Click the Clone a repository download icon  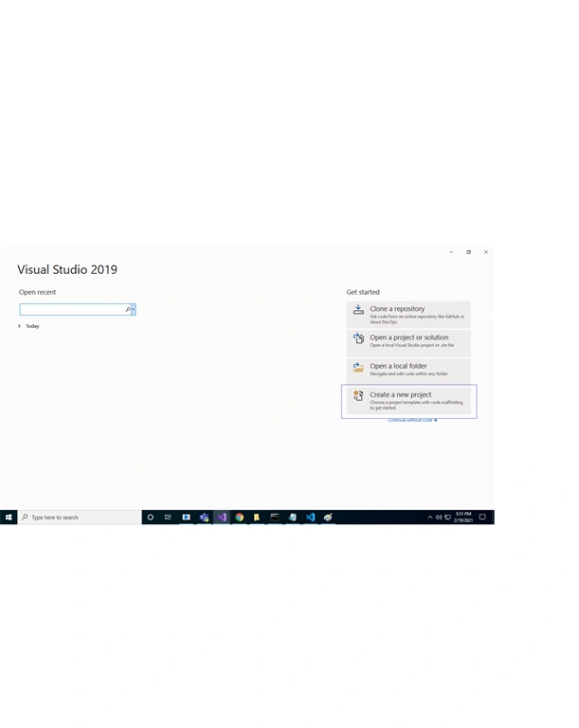358,309
